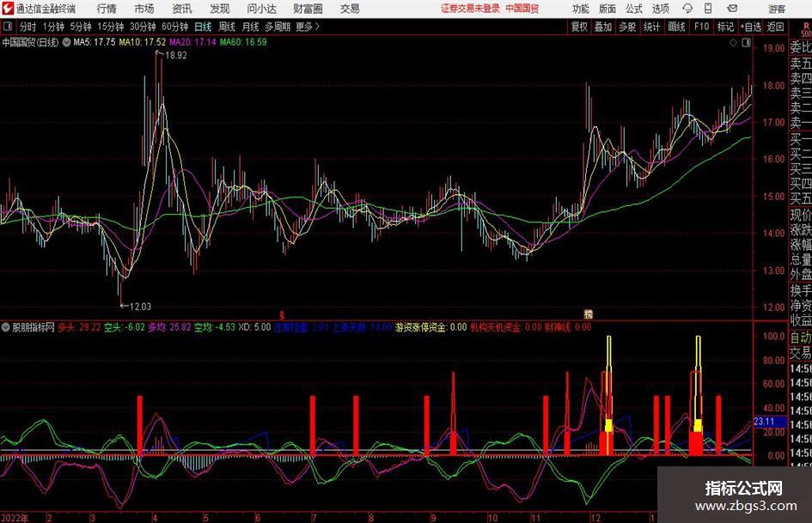Click the 返回 back button
812x523 pixels.
coord(775,27)
